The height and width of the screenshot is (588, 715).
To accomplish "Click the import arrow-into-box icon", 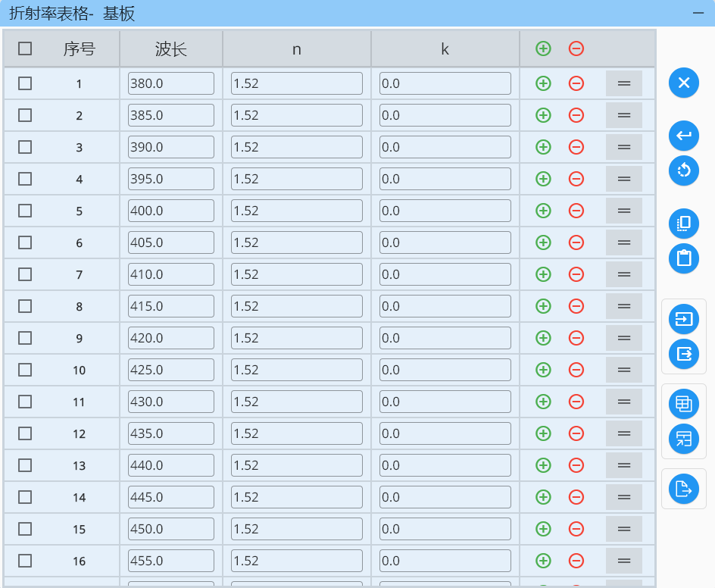I will click(x=684, y=319).
